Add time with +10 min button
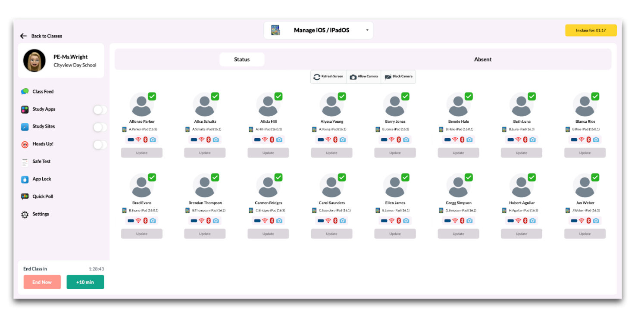 pyautogui.click(x=85, y=282)
